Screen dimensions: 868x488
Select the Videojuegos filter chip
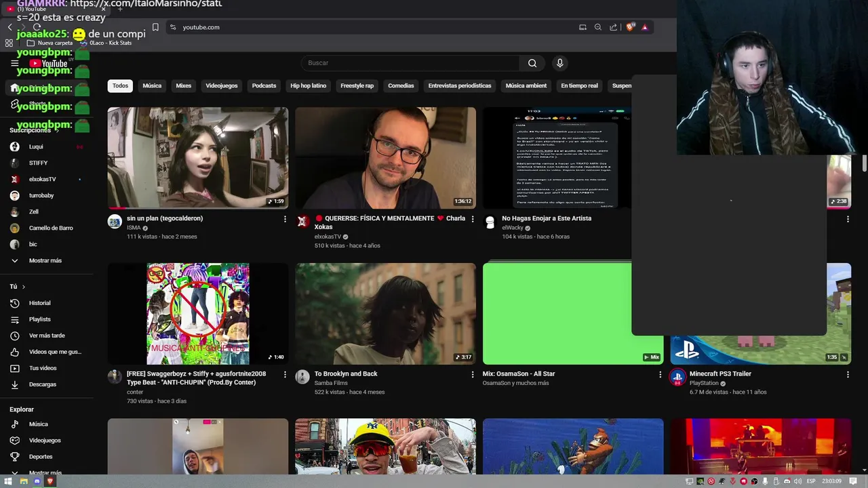click(x=222, y=86)
